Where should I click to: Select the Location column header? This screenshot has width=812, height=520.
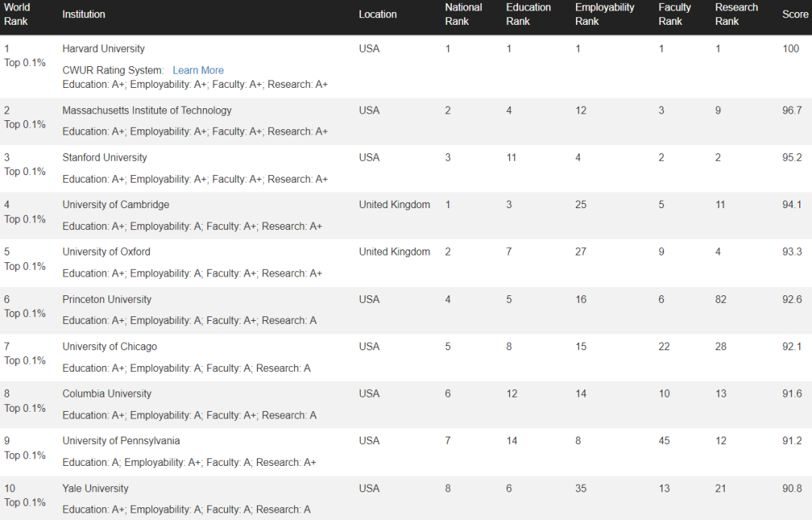pyautogui.click(x=378, y=14)
